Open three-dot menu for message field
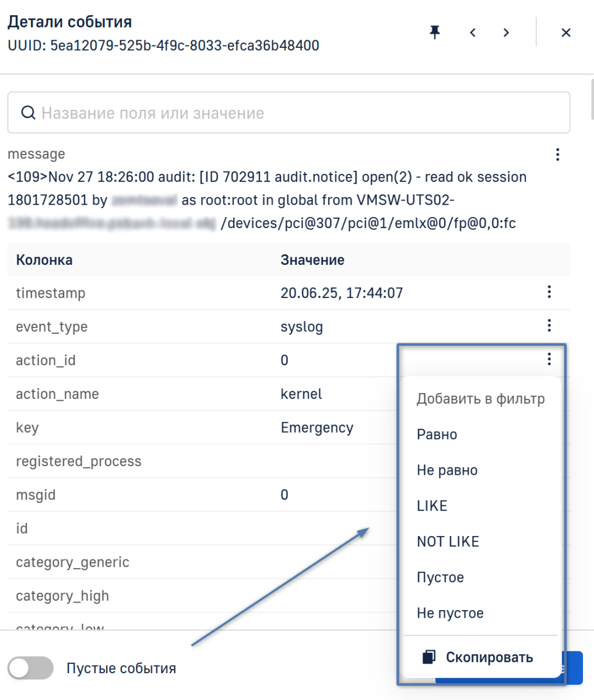This screenshot has width=594, height=700. [x=557, y=155]
